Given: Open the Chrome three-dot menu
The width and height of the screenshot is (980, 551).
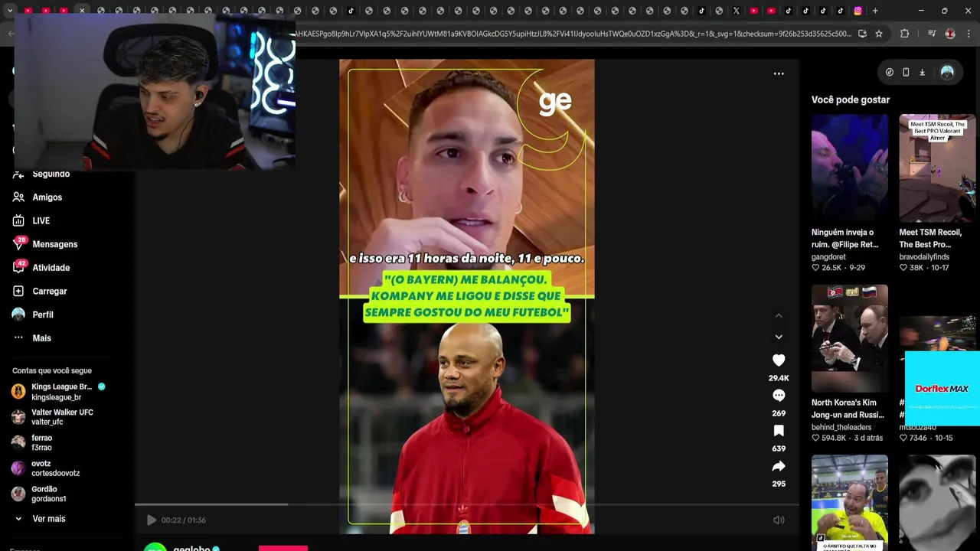Looking at the screenshot, I should click(x=969, y=34).
